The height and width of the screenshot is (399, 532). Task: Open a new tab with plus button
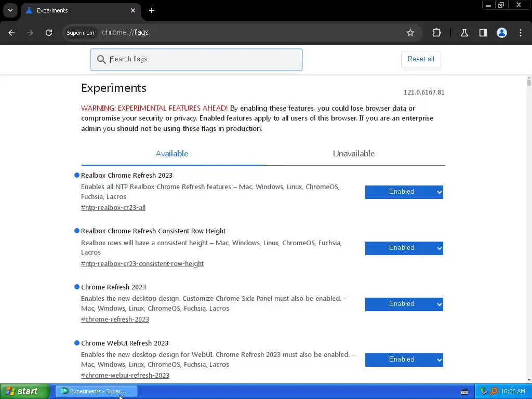[152, 10]
